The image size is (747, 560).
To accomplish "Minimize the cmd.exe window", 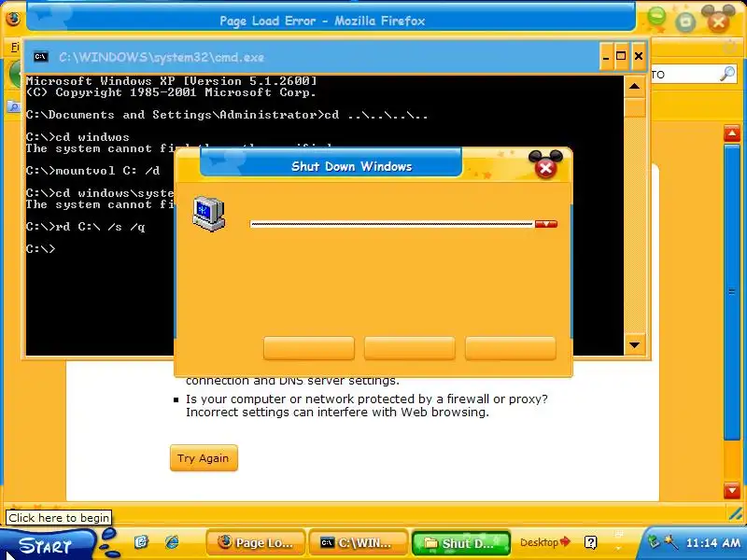I will (x=606, y=57).
